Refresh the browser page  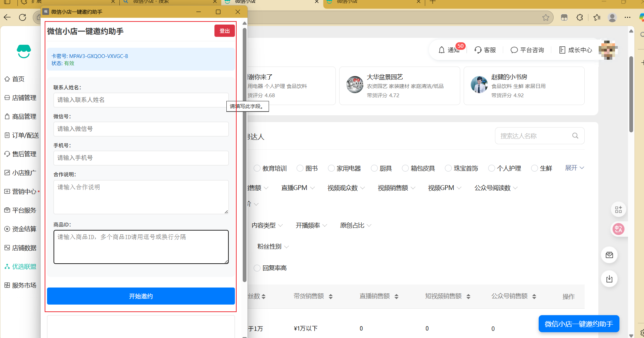click(x=23, y=17)
